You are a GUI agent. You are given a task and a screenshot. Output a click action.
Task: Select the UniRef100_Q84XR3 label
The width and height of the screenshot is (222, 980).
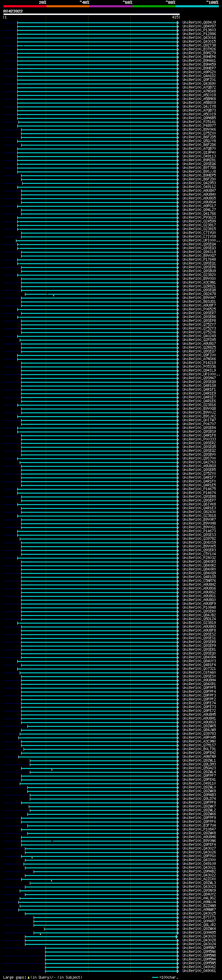(199, 562)
